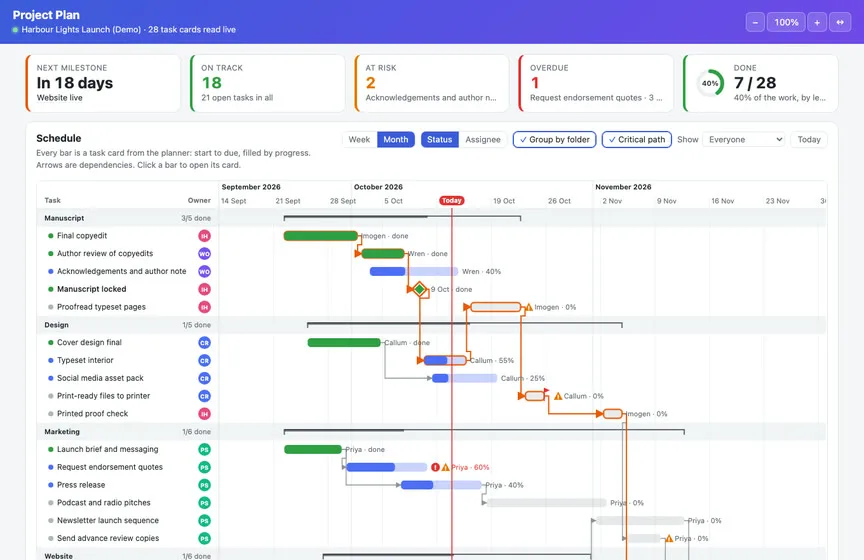Screen dimensions: 864x560
Task: Click the Owner column header
Action: [199, 201]
